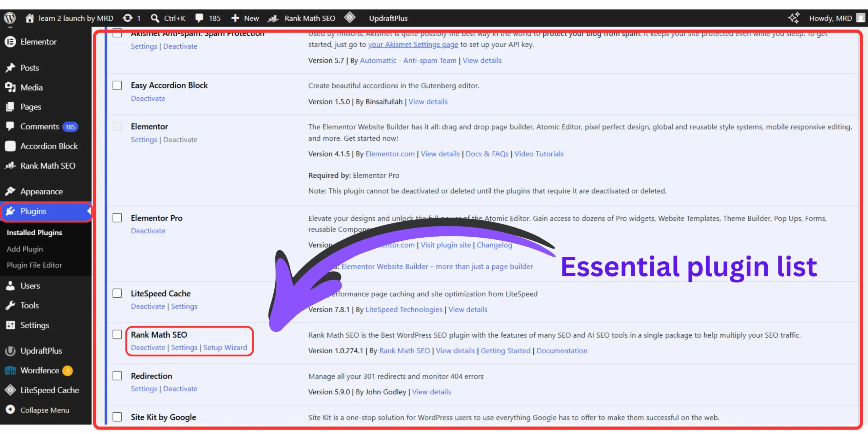Check the Elementor Pro plugin checkbox

(117, 218)
